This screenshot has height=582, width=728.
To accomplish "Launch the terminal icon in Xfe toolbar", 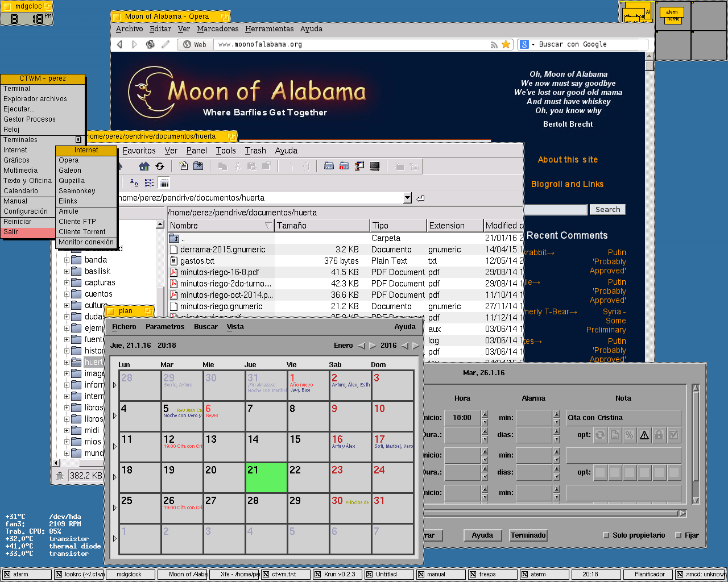I will [375, 166].
